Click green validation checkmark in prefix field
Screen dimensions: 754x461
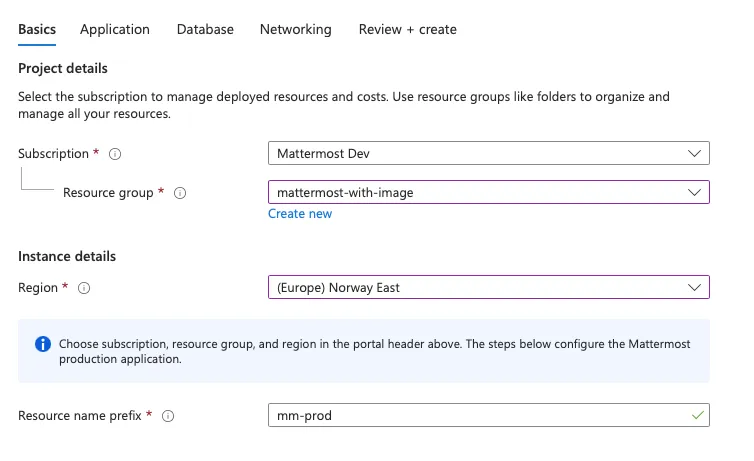click(698, 415)
